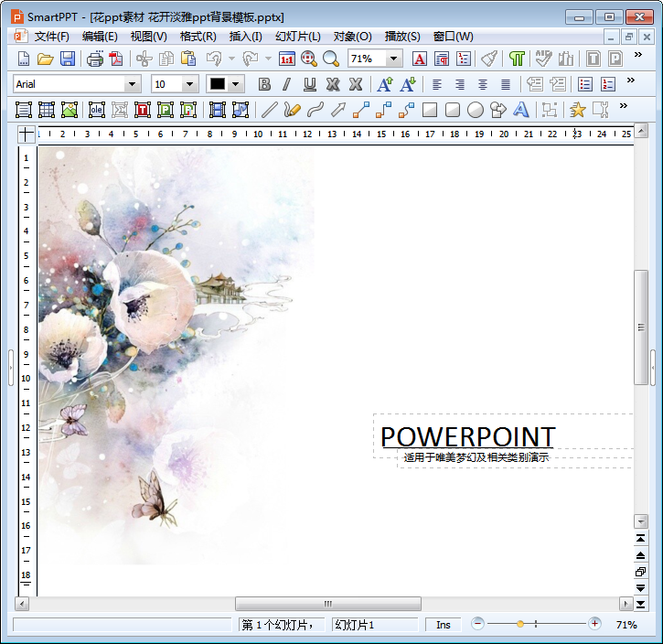Click the star animation icon

coord(578,110)
